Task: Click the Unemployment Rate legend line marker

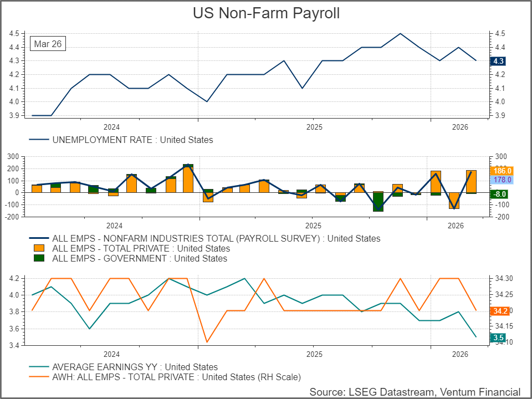Action: pos(39,140)
